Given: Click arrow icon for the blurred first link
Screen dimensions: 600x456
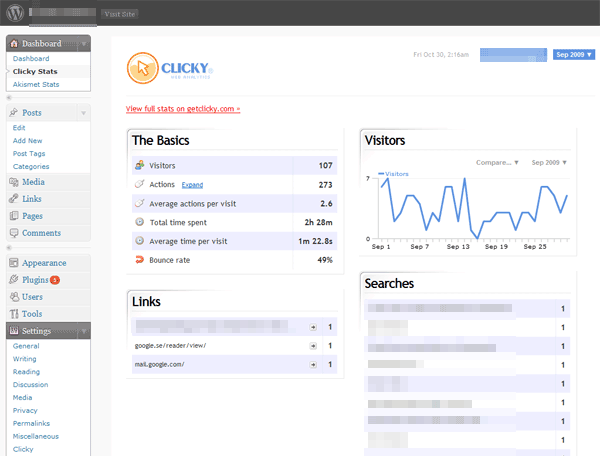Looking at the screenshot, I should (313, 327).
